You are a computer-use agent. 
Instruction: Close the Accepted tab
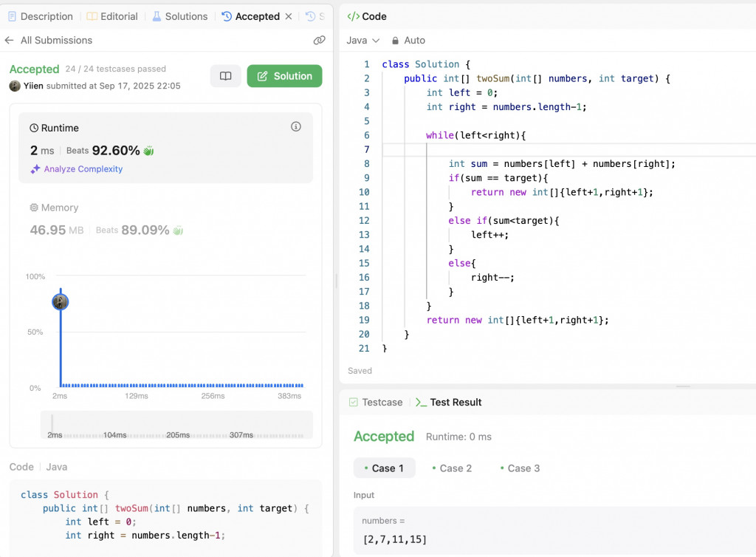click(x=289, y=16)
